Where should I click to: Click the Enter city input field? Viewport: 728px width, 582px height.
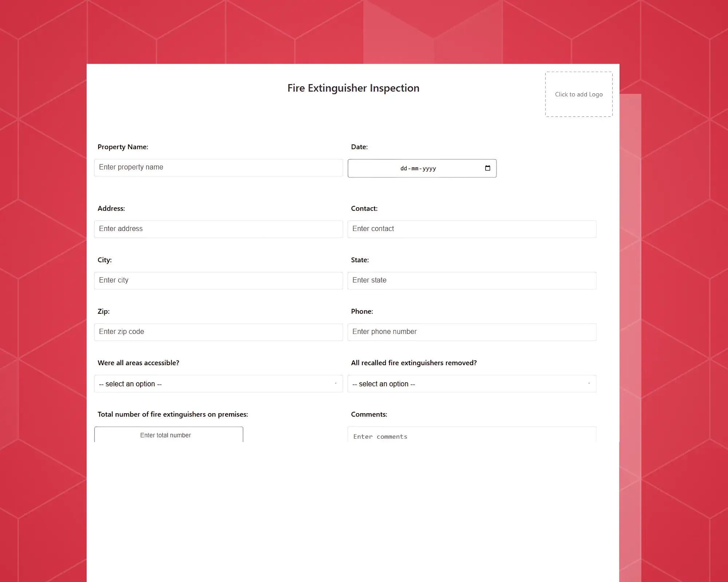pyautogui.click(x=218, y=280)
